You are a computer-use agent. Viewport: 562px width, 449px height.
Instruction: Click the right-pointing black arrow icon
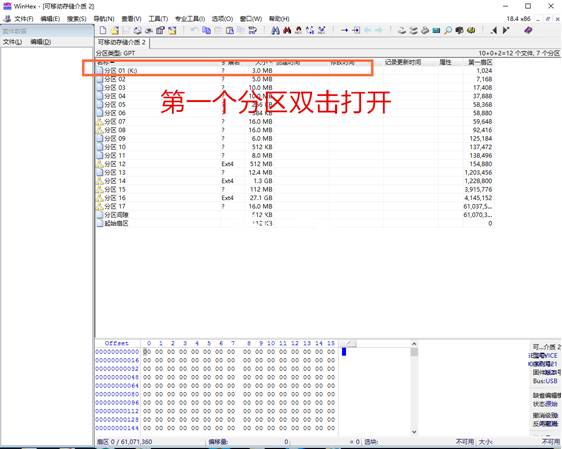[x=506, y=30]
